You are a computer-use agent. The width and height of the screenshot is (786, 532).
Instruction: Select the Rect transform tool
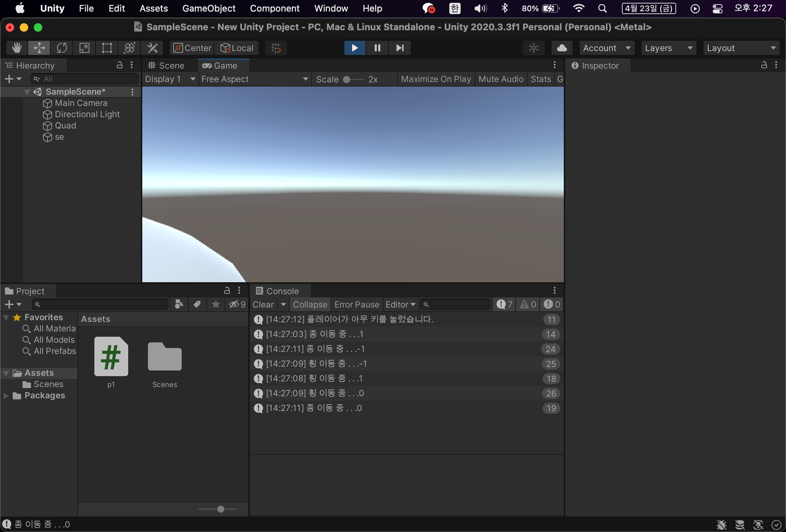pos(107,48)
